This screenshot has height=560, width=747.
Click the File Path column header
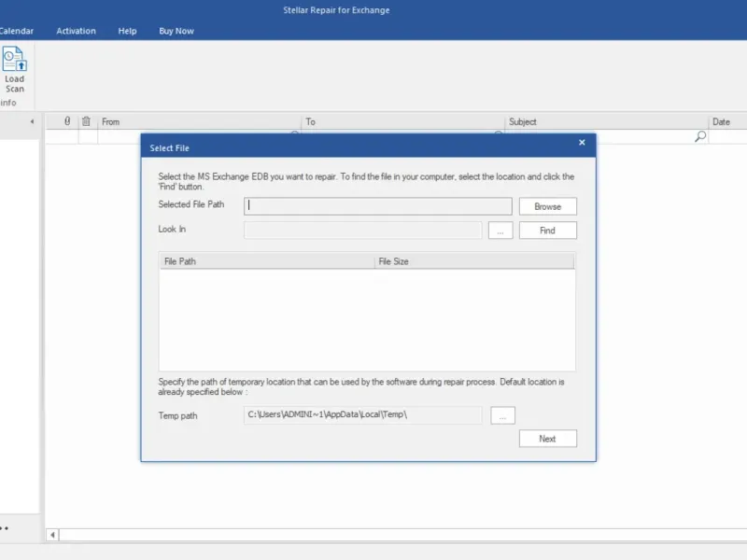(x=267, y=261)
